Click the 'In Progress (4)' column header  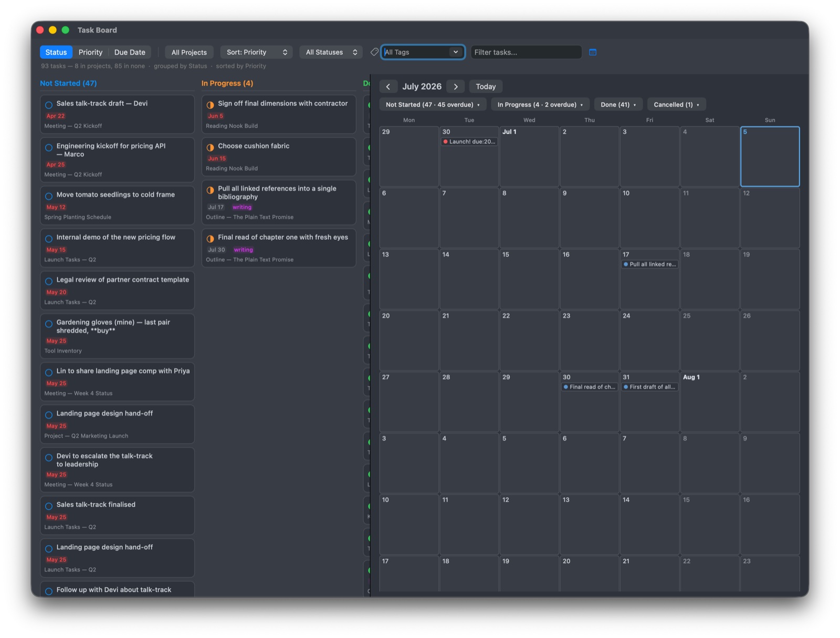(x=227, y=83)
